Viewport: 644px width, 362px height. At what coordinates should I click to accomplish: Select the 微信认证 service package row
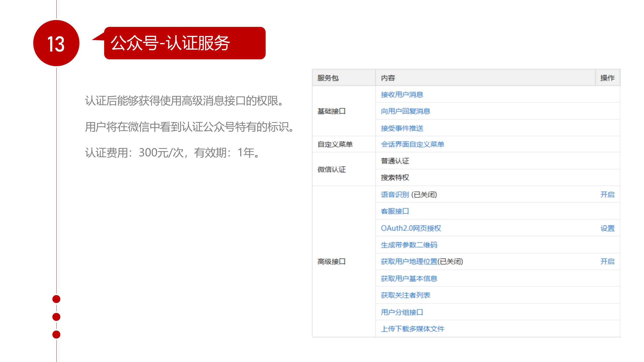[x=332, y=169]
